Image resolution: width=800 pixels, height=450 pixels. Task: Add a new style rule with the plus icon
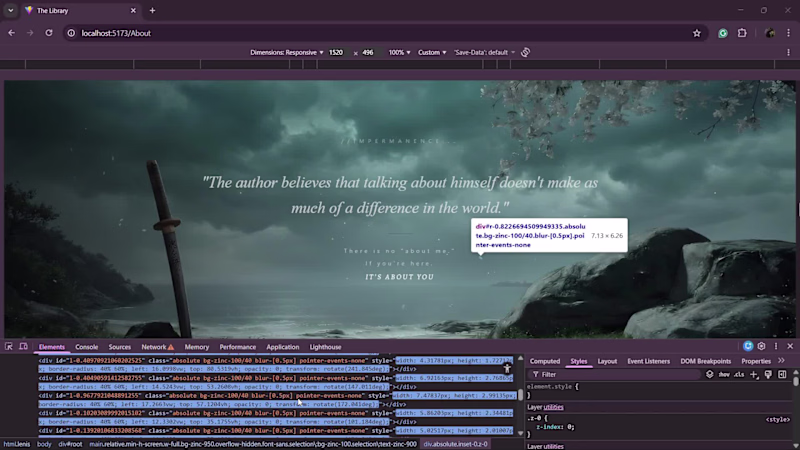pyautogui.click(x=754, y=374)
